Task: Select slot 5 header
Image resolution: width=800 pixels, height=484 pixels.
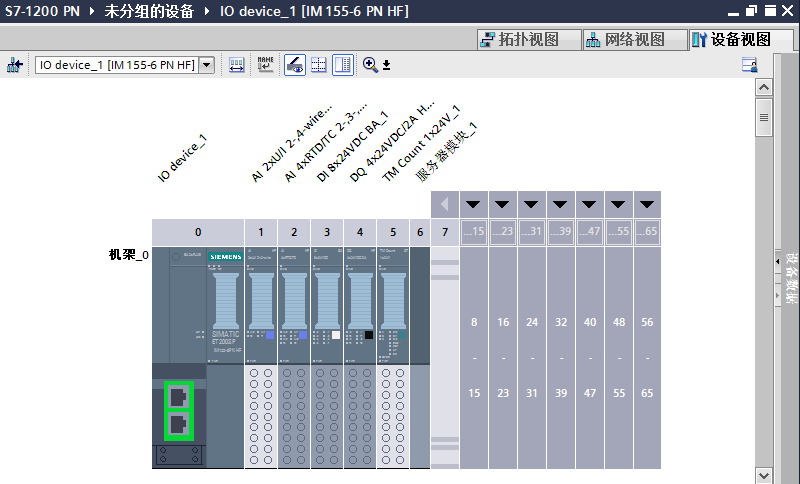Action: pos(393,233)
